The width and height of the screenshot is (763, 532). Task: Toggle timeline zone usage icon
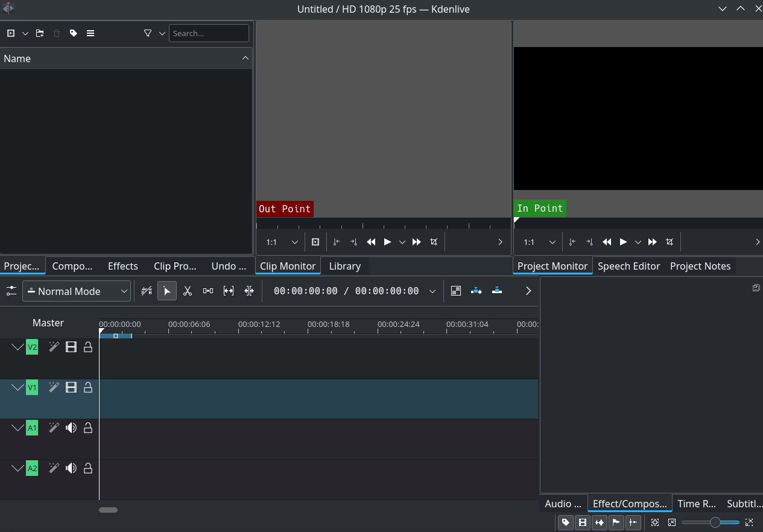[147, 291]
